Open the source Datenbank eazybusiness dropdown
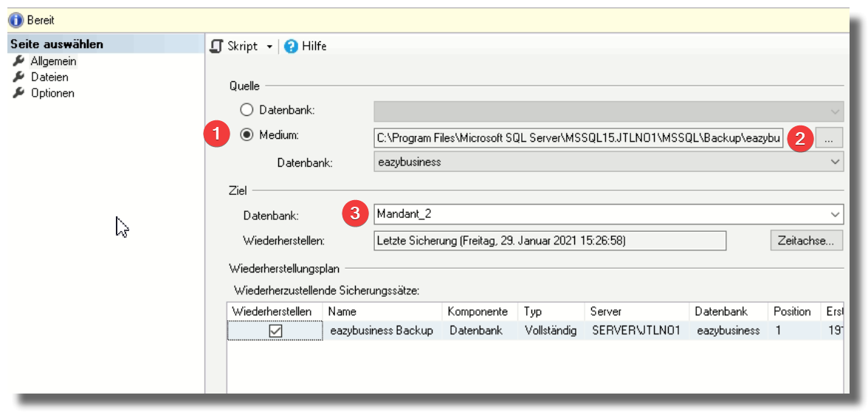868x412 pixels. pos(835,162)
